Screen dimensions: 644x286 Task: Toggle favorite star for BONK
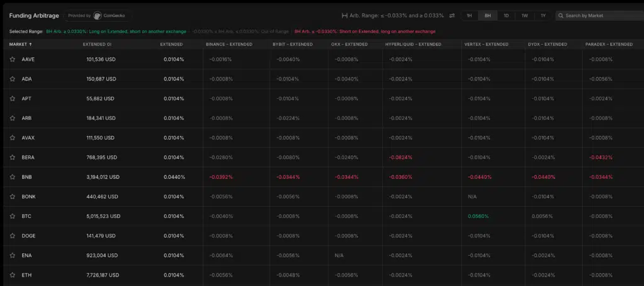pos(13,197)
